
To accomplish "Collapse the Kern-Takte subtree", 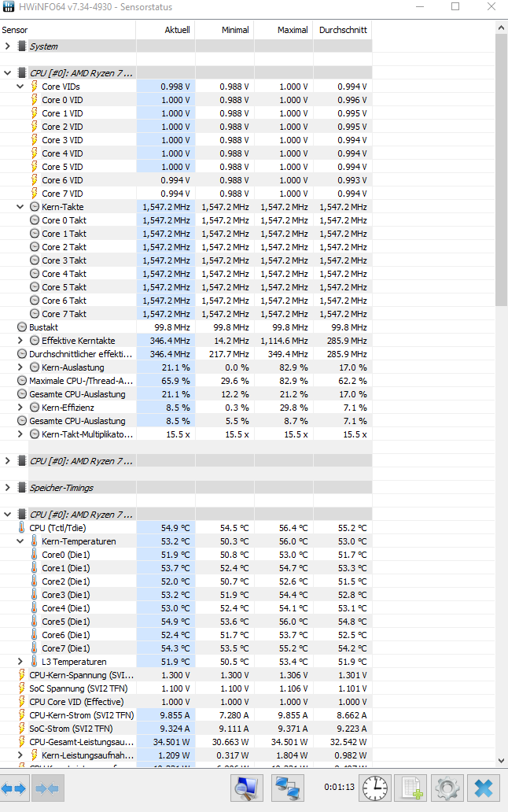I will pyautogui.click(x=20, y=207).
